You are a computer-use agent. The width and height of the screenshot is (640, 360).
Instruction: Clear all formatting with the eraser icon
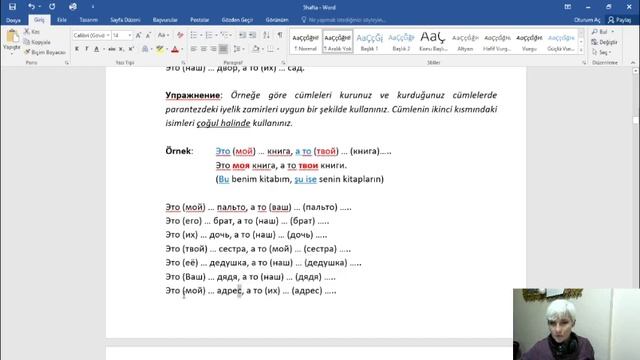click(x=180, y=36)
